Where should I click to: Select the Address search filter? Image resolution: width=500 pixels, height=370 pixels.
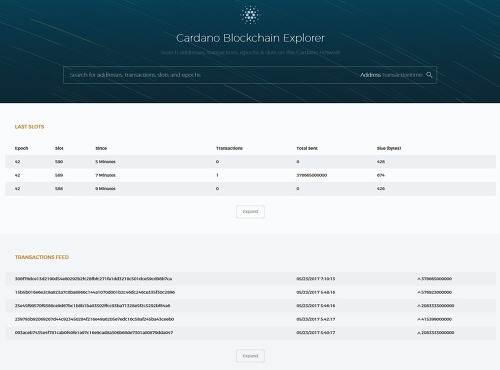tap(370, 75)
